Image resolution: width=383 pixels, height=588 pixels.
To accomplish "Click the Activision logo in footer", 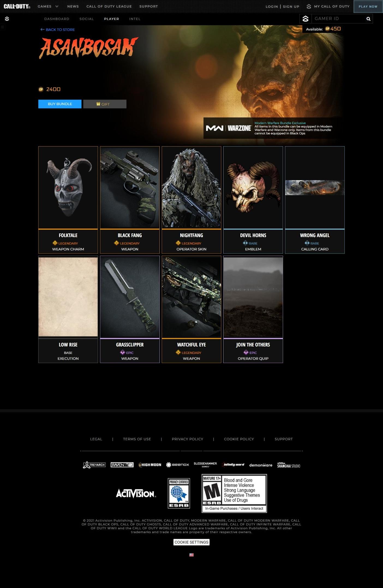I will point(136,493).
